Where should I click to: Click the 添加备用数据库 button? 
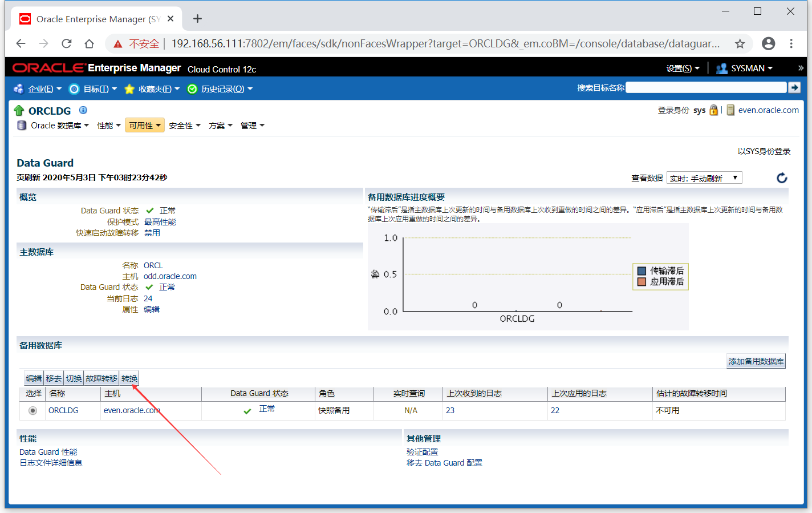(x=756, y=361)
